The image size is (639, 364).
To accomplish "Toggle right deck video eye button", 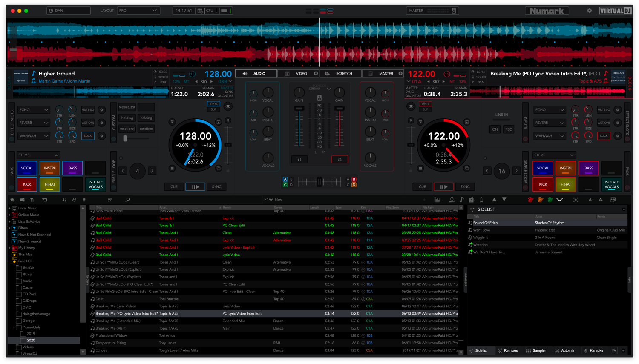I will [411, 106].
